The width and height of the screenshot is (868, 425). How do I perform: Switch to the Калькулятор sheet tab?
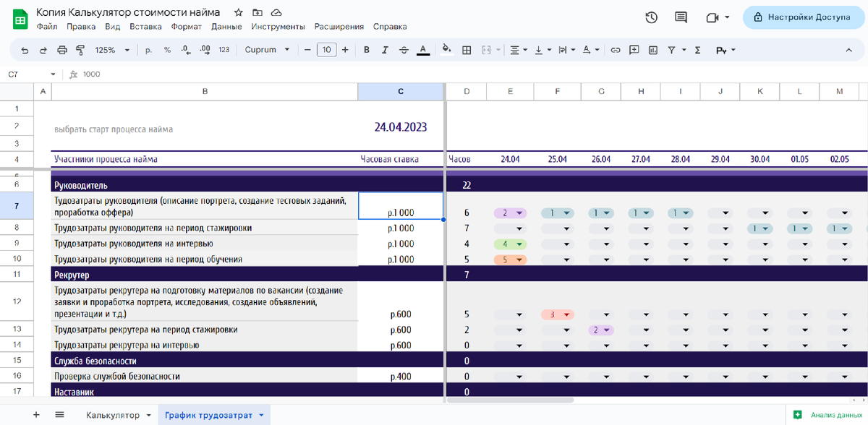pyautogui.click(x=112, y=415)
